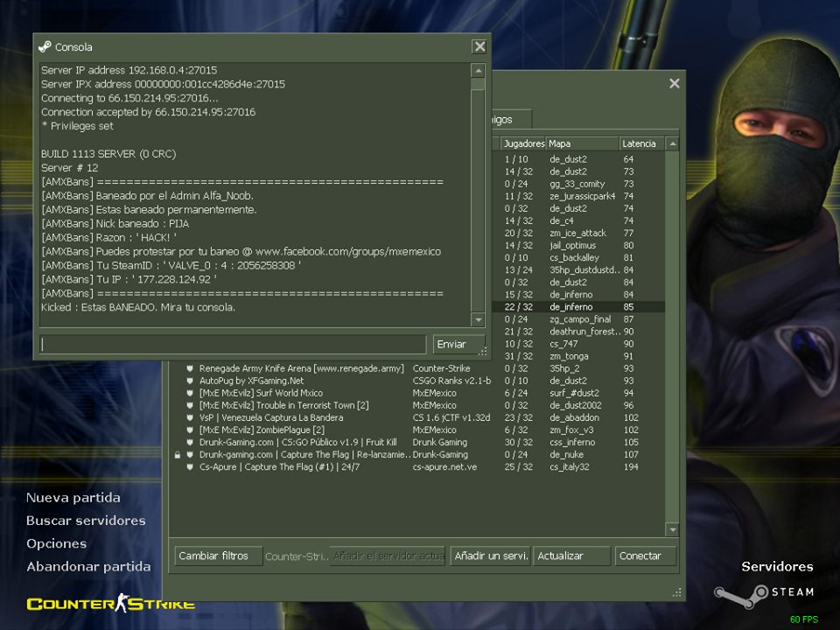Image resolution: width=840 pixels, height=630 pixels.
Task: Click shield icon of Capture The Flag Re-lanzamiento row
Action: 190,455
